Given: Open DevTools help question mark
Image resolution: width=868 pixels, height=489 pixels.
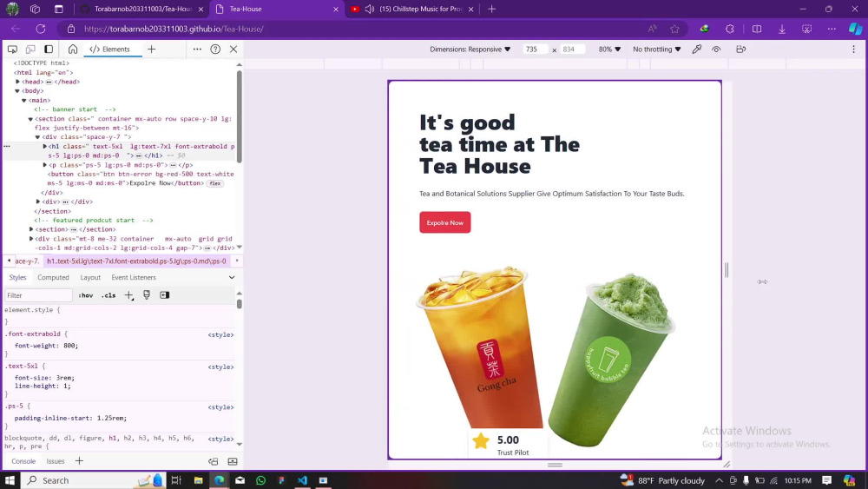Looking at the screenshot, I should pyautogui.click(x=215, y=50).
